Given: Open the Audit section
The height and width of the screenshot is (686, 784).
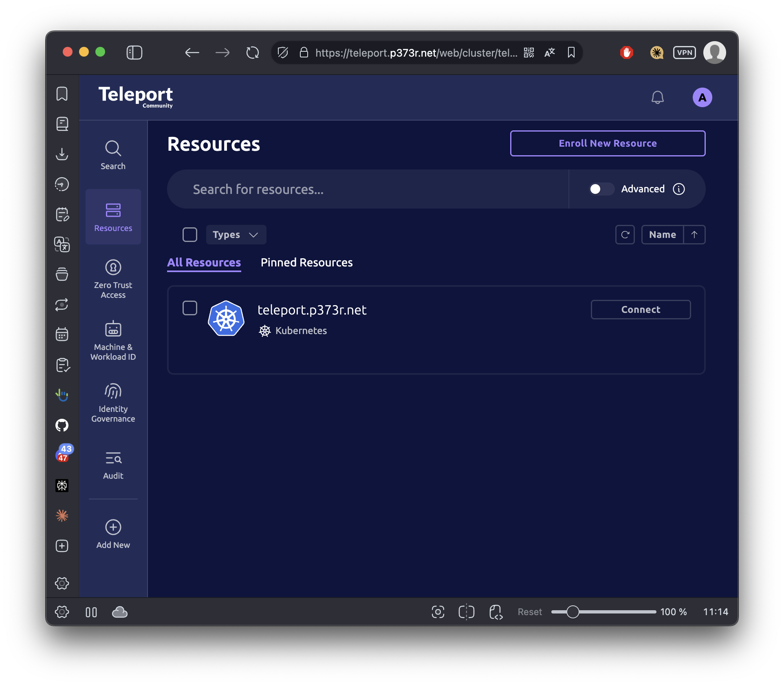Looking at the screenshot, I should click(x=113, y=465).
